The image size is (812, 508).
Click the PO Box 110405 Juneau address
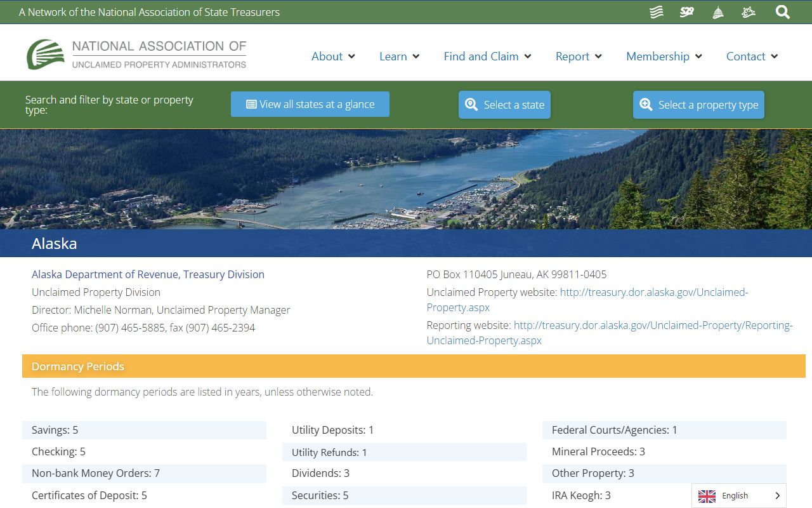[516, 274]
